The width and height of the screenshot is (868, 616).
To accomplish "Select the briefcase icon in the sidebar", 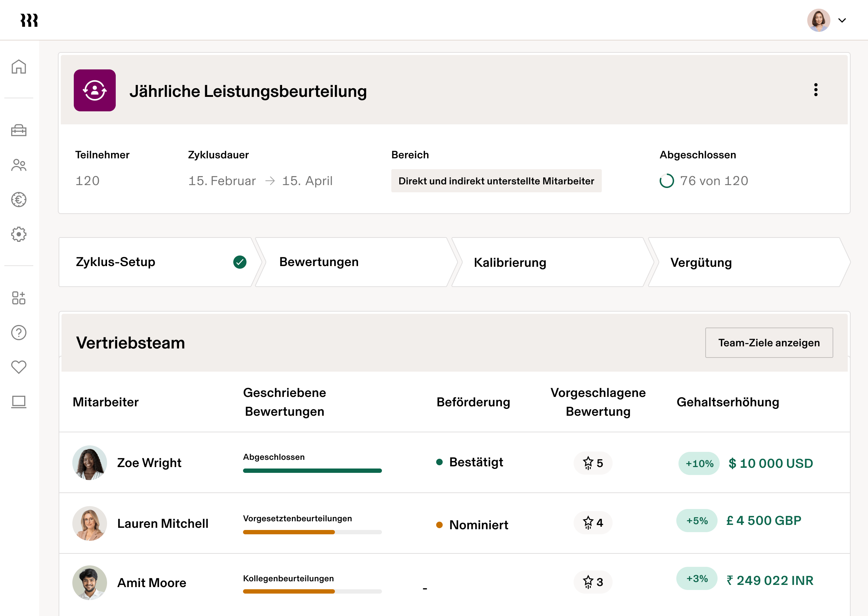I will coord(18,131).
